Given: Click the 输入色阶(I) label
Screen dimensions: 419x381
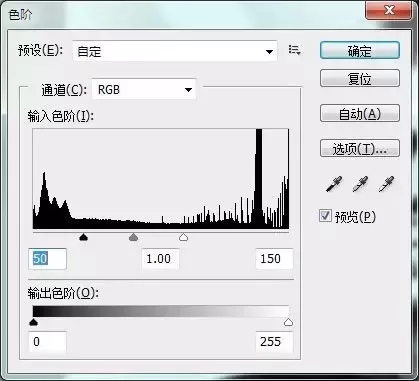Looking at the screenshot, I should (x=60, y=117).
